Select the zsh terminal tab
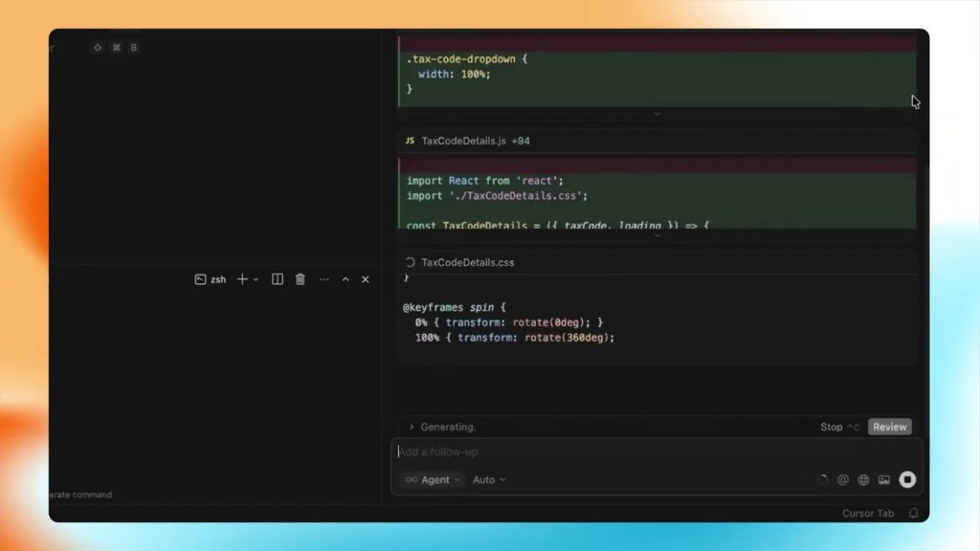Viewport: 980px width, 551px height. tap(217, 279)
